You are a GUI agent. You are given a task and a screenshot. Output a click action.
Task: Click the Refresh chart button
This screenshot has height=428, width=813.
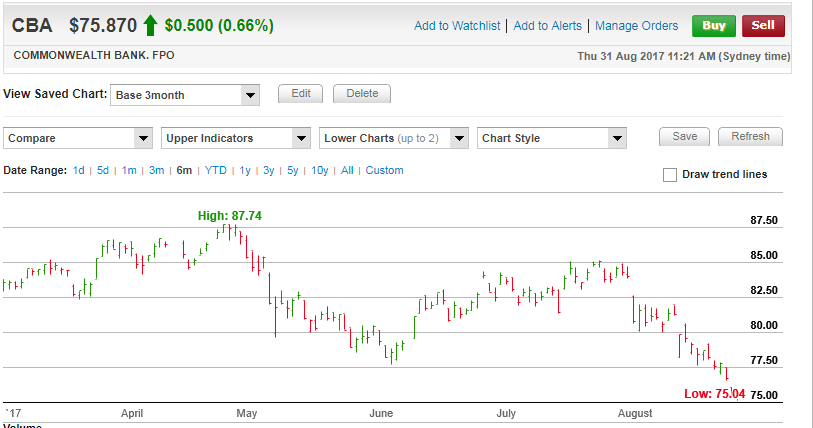[x=750, y=136]
